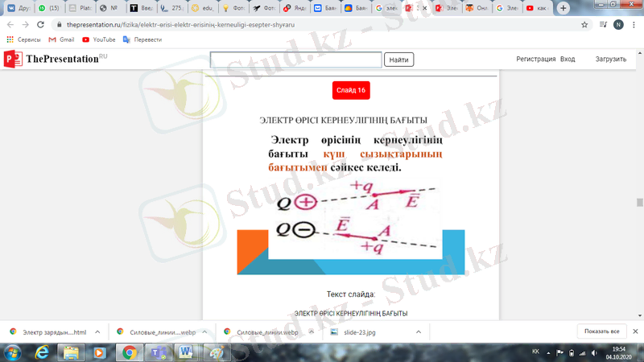The height and width of the screenshot is (362, 644).
Task: Open Paint from the taskbar
Action: [216, 353]
